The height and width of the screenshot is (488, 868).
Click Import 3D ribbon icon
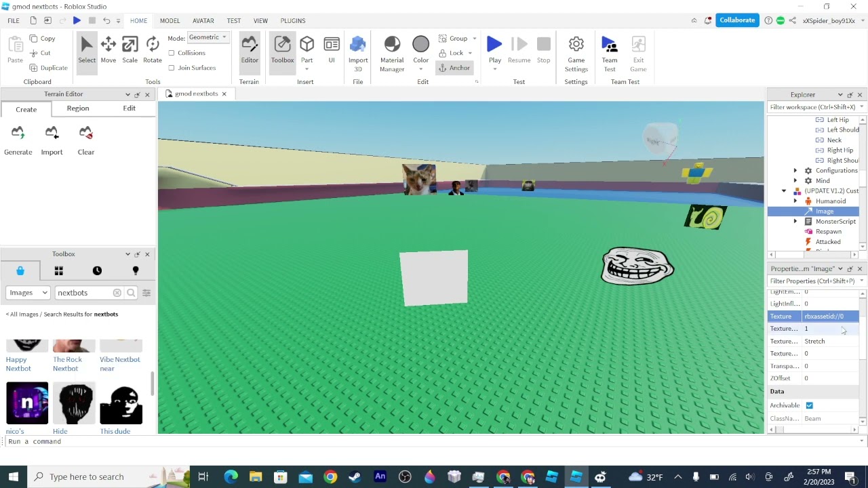(358, 54)
